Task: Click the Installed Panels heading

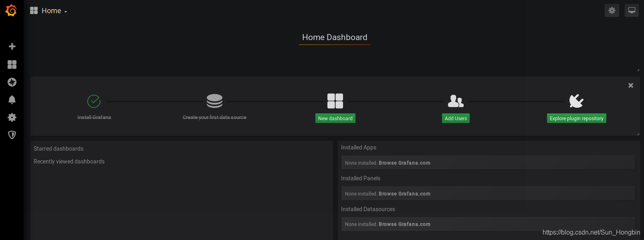Action: (x=361, y=178)
